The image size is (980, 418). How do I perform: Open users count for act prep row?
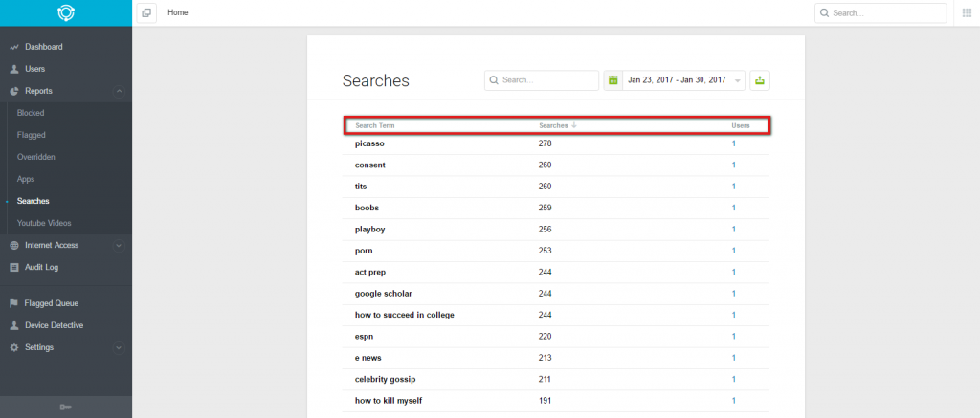point(734,272)
